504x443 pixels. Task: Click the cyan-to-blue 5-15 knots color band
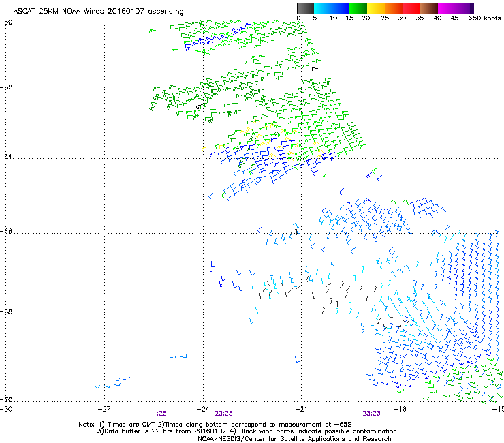coord(332,8)
